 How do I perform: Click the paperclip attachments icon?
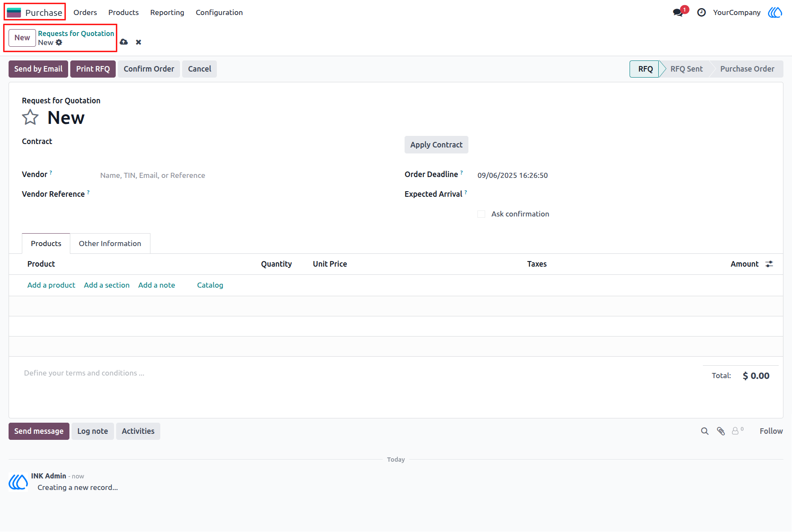[721, 431]
